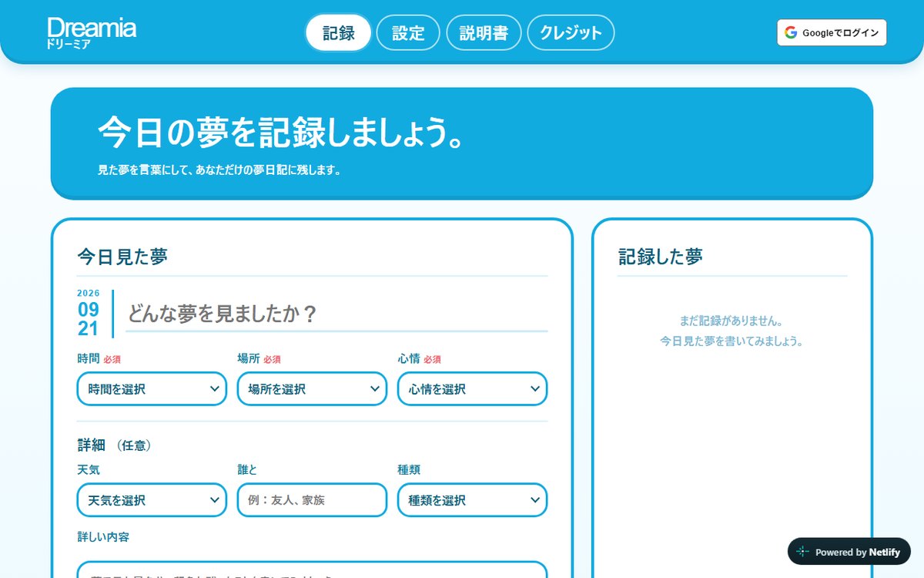This screenshot has width=924, height=578.
Task: Open the Powered by Netlify badge
Action: 849,552
